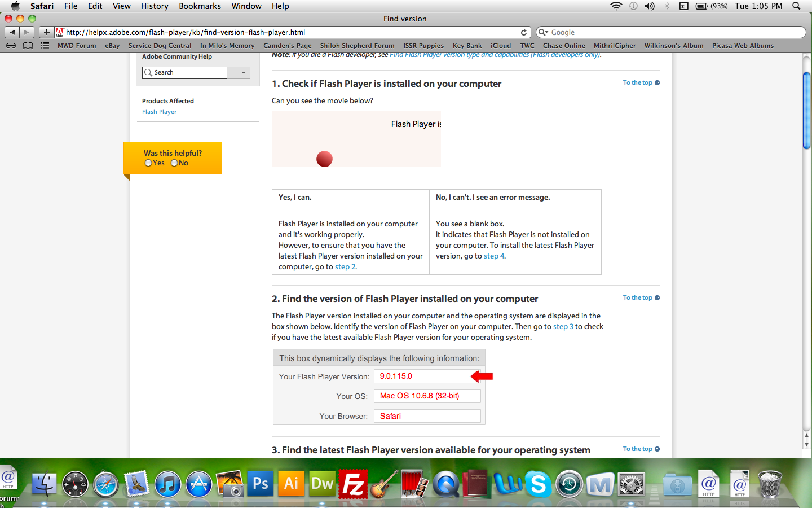This screenshot has width=812, height=508.
Task: Open the Google search engine dropdown
Action: 543,32
